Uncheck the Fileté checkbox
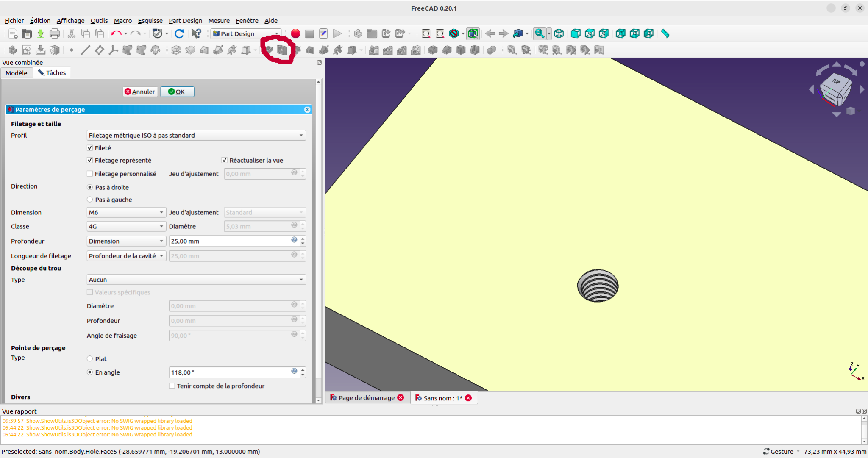 pyautogui.click(x=90, y=148)
